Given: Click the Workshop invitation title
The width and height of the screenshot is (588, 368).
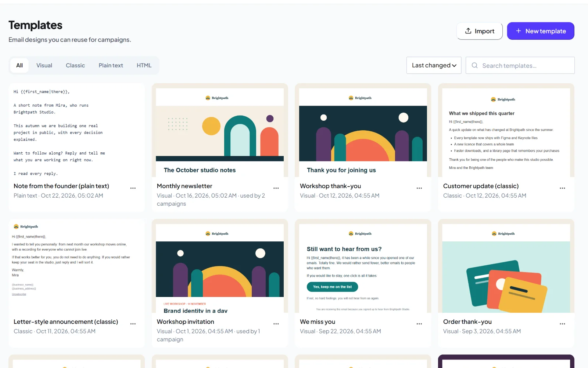Looking at the screenshot, I should (x=185, y=322).
